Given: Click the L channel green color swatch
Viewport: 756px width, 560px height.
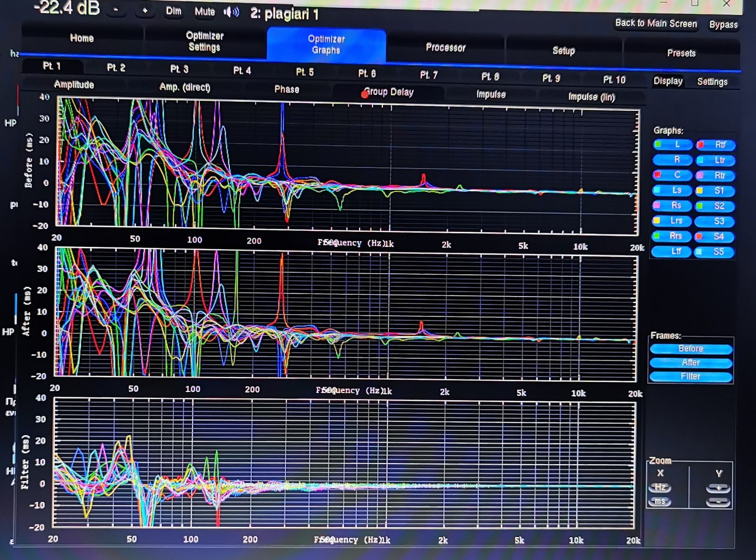Looking at the screenshot, I should pyautogui.click(x=658, y=144).
